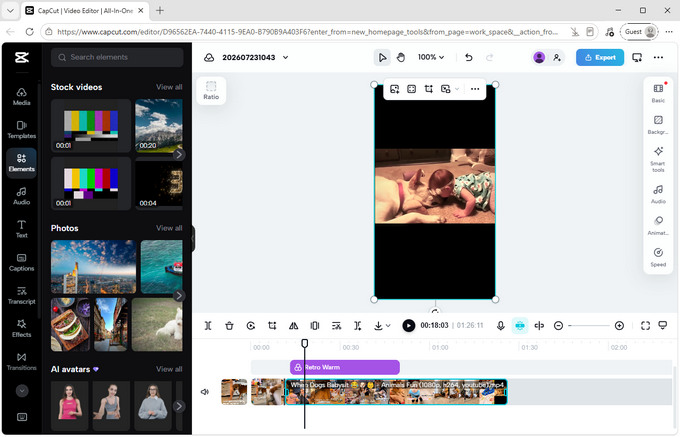The image size is (680, 437).
Task: Toggle the preview-axis split icon
Action: pyautogui.click(x=539, y=326)
